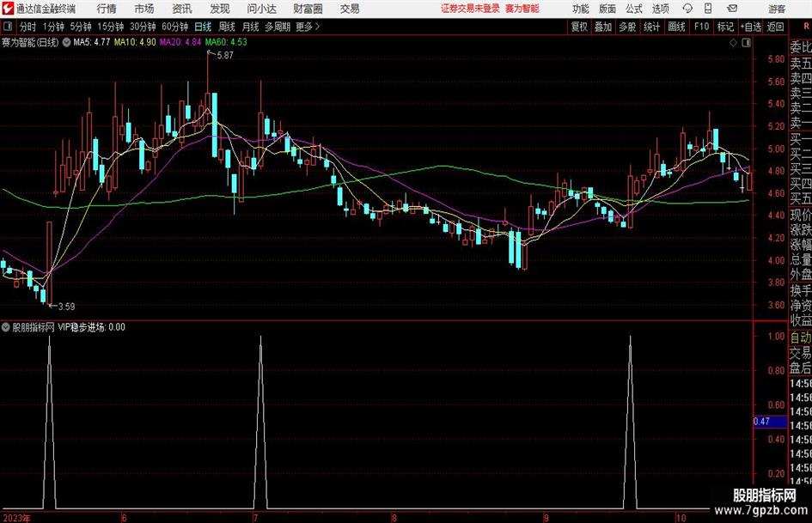
Task: Click the 5.00 price axis label
Action: coord(776,149)
